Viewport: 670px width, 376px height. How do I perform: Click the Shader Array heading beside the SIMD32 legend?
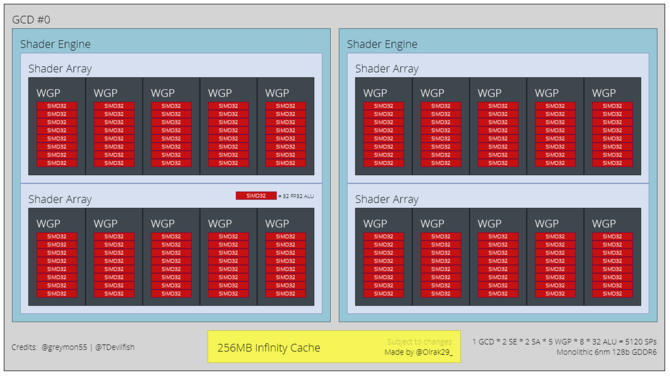point(60,200)
